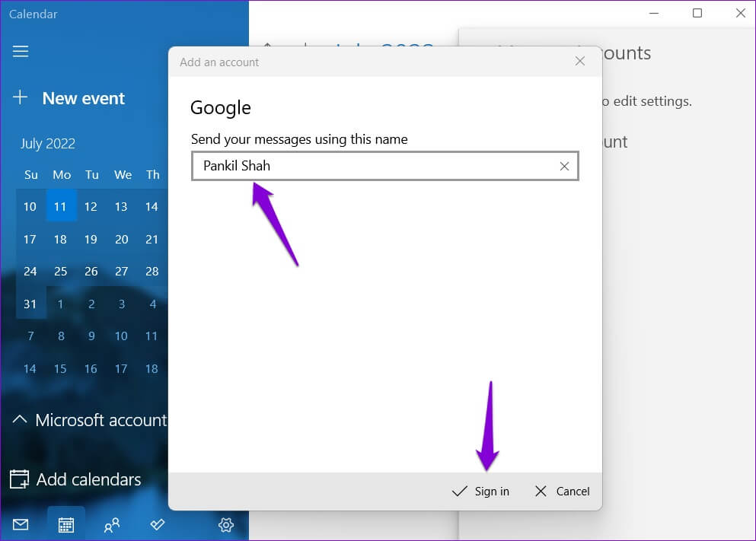The width and height of the screenshot is (756, 541).
Task: Minimize the Calendar window
Action: [x=654, y=13]
